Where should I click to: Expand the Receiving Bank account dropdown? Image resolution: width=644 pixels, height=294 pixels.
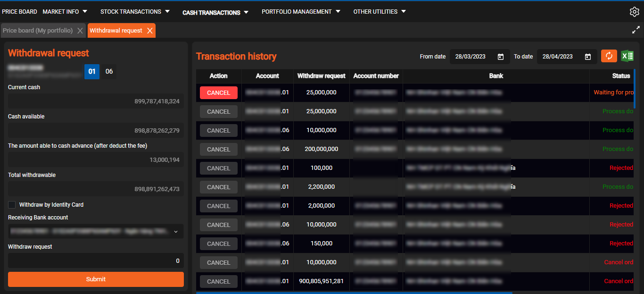pos(176,232)
